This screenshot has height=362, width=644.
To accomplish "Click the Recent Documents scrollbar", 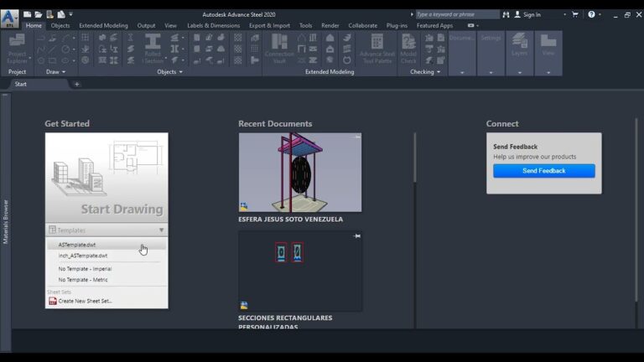I will pos(415,158).
